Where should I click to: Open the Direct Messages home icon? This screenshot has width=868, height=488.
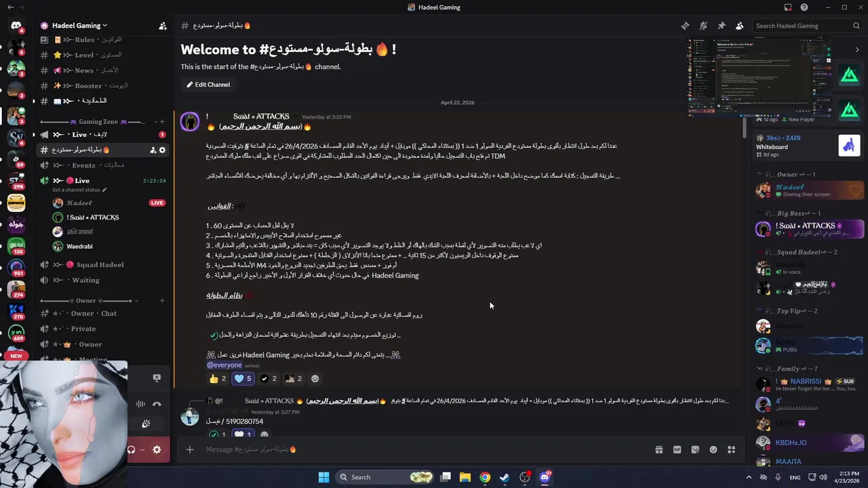16,26
